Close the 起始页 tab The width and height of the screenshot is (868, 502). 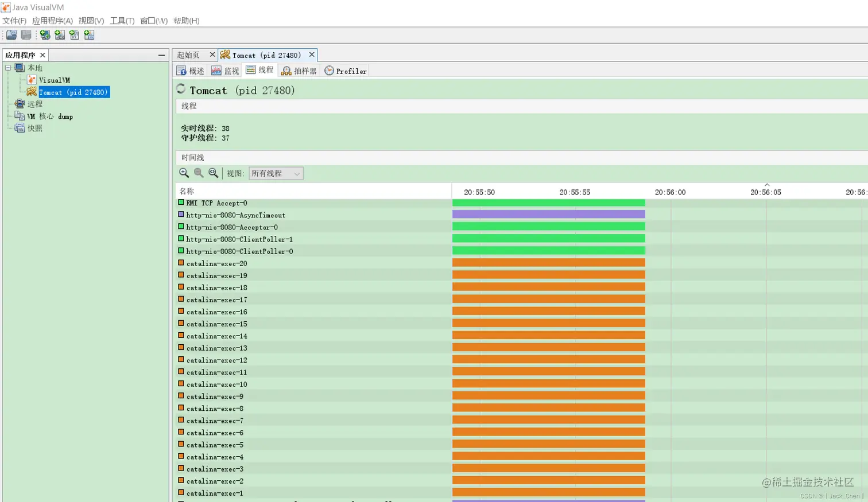click(x=212, y=55)
